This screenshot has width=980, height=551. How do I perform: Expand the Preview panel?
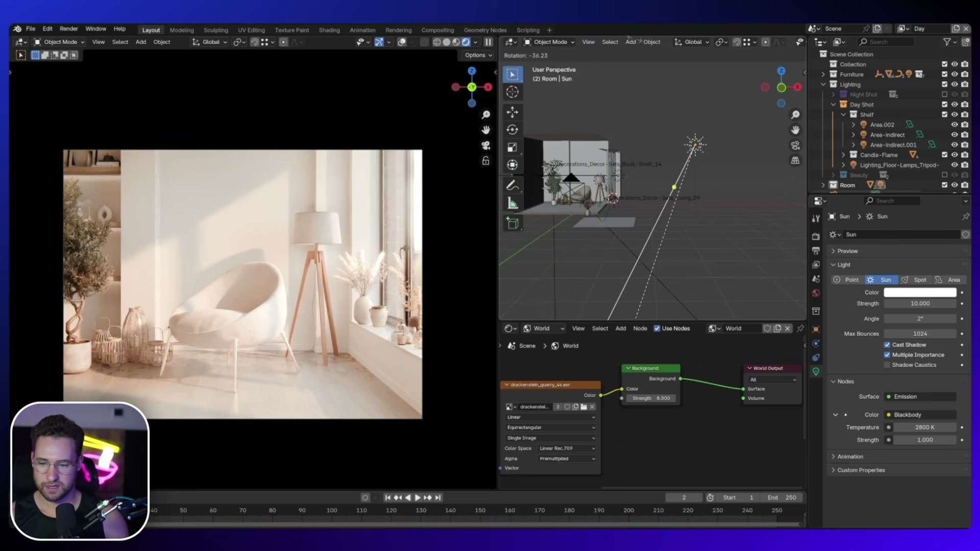[833, 251]
